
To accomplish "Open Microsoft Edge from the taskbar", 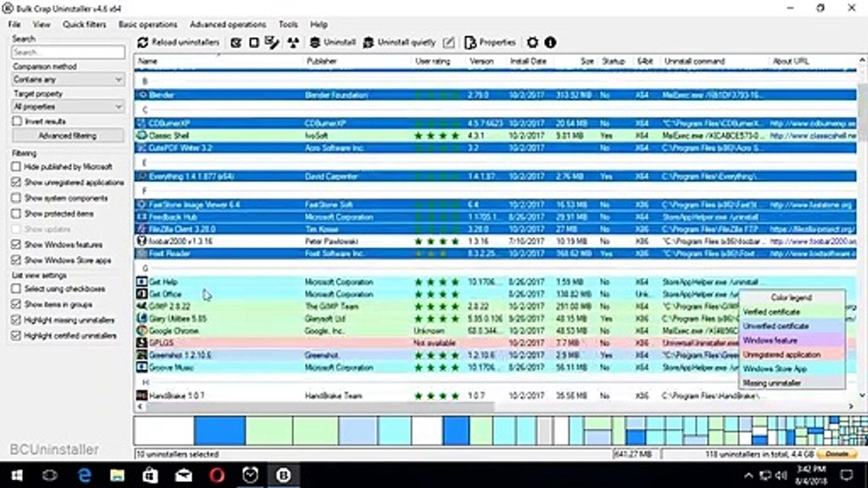I will point(85,475).
